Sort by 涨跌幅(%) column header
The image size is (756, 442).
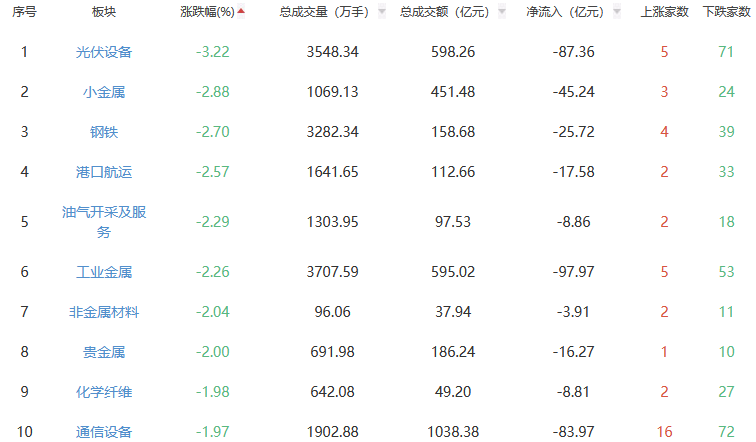click(207, 12)
